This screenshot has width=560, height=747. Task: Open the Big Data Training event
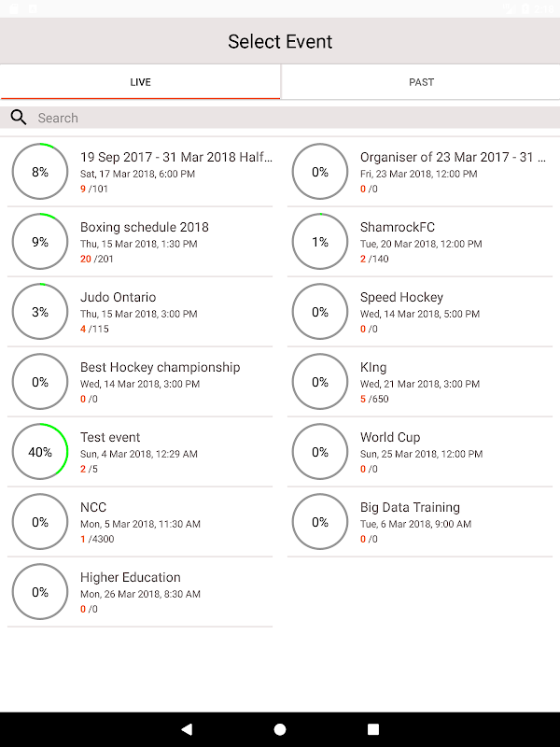pyautogui.click(x=410, y=507)
